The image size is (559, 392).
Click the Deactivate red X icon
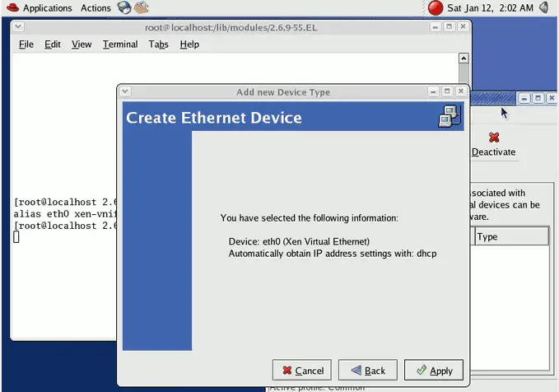click(493, 138)
